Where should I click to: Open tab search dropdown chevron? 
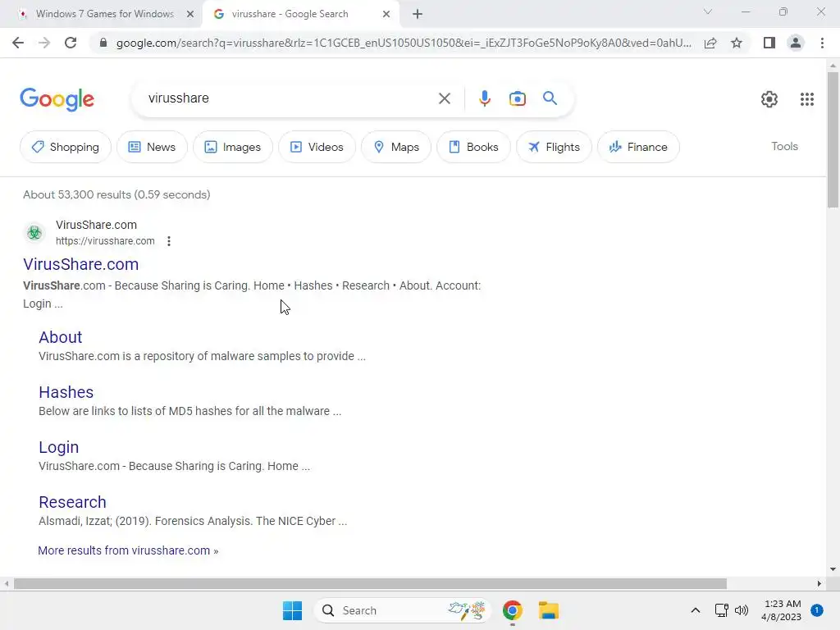pyautogui.click(x=708, y=11)
